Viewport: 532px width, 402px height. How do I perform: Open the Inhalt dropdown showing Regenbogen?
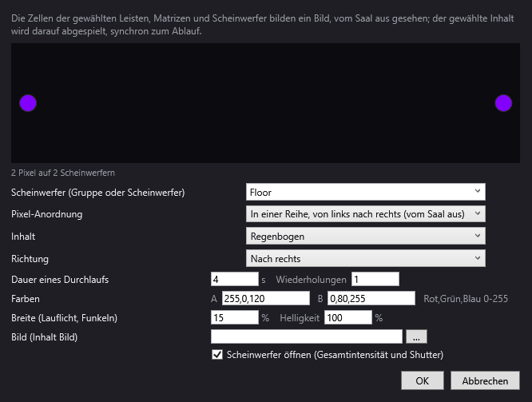[x=365, y=236]
